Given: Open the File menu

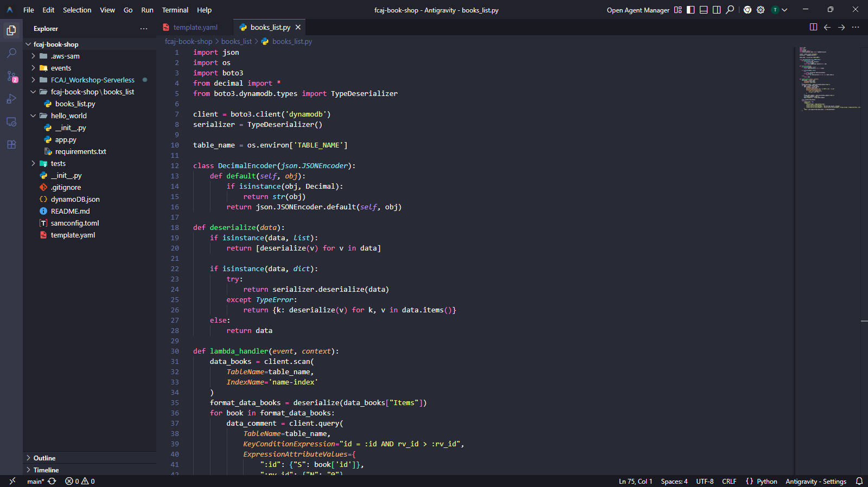Looking at the screenshot, I should (x=29, y=10).
